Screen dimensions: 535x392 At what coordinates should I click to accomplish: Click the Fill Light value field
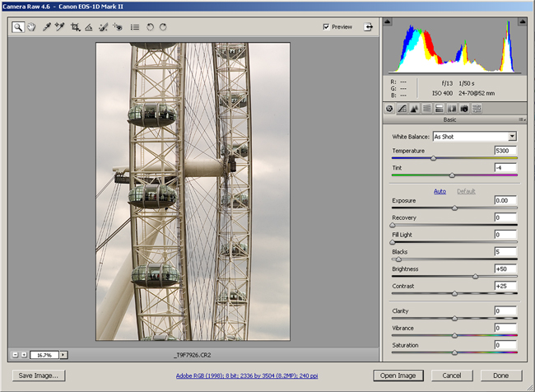pyautogui.click(x=505, y=235)
